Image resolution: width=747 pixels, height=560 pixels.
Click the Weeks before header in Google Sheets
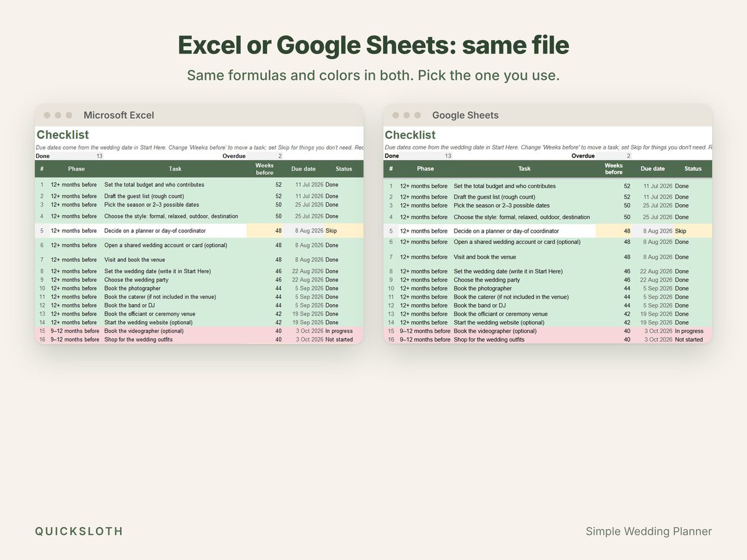(614, 169)
